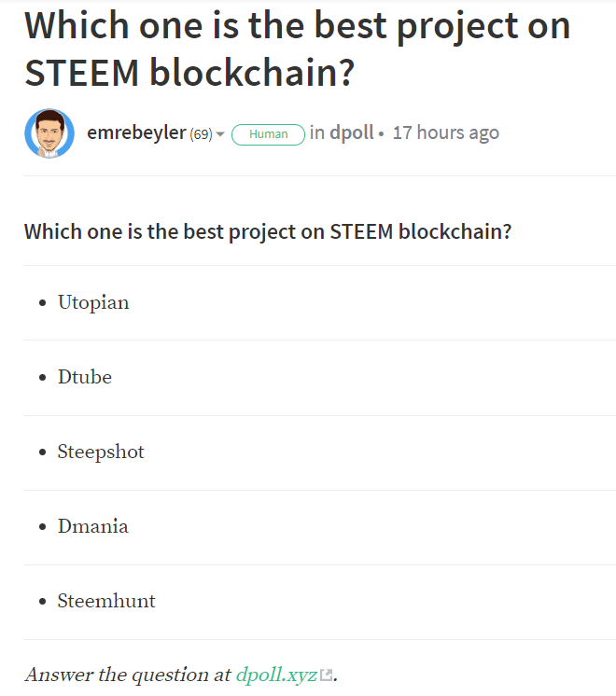The image size is (616, 696).
Task: Open the emrebeyler author profile link
Action: coord(136,132)
